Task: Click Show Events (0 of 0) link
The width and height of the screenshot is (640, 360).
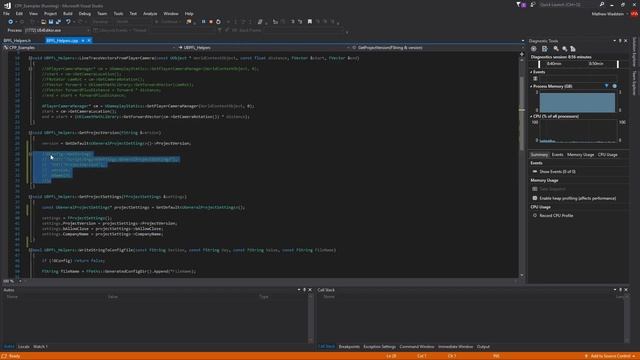Action: pyautogui.click(x=558, y=171)
